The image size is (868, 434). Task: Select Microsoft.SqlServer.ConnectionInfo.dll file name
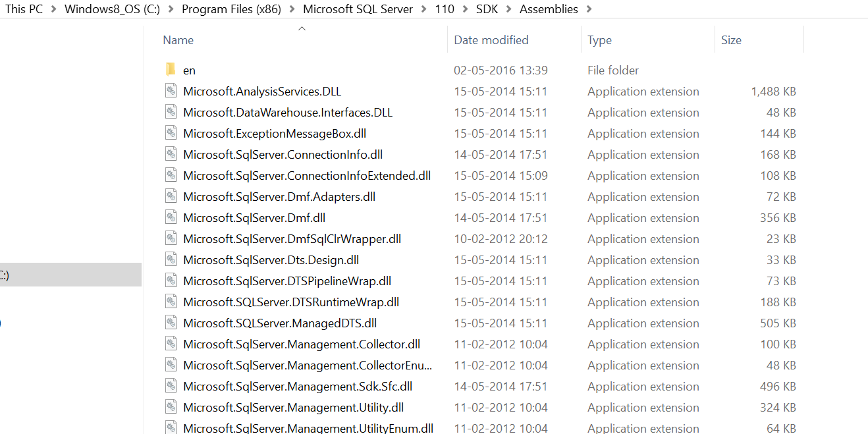click(283, 155)
